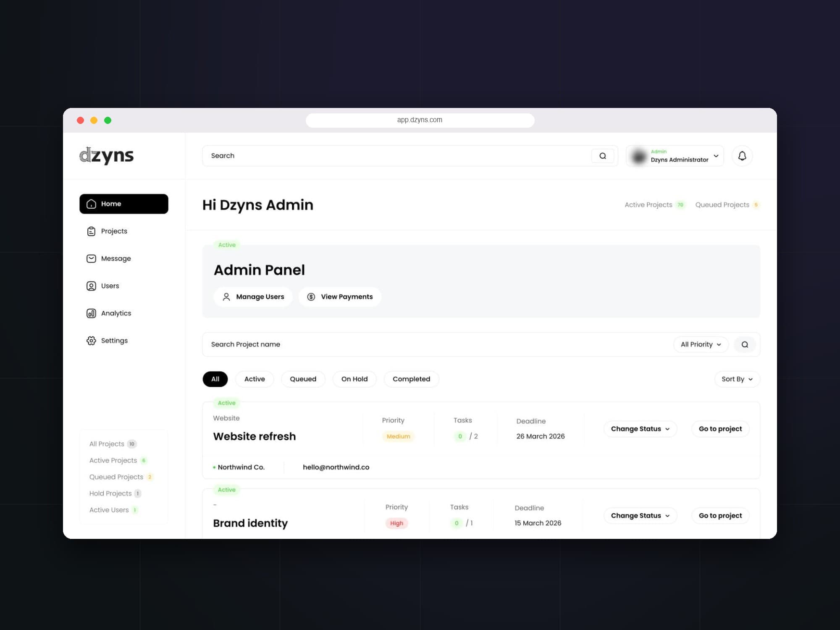Click hello@northwind.co email
The height and width of the screenshot is (630, 840).
pos(336,467)
